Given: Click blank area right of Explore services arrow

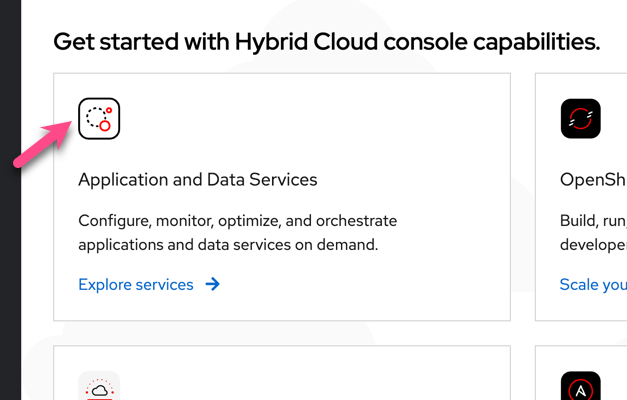Looking at the screenshot, I should 360,284.
